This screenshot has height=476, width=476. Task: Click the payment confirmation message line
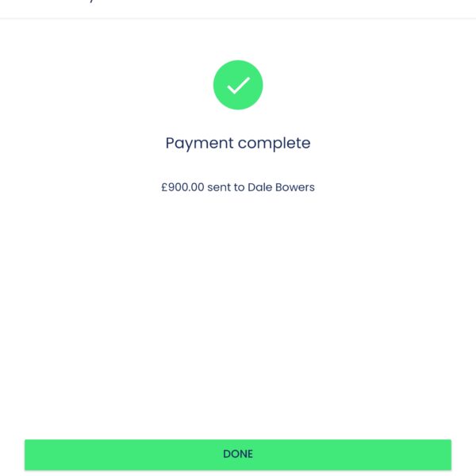coord(238,188)
